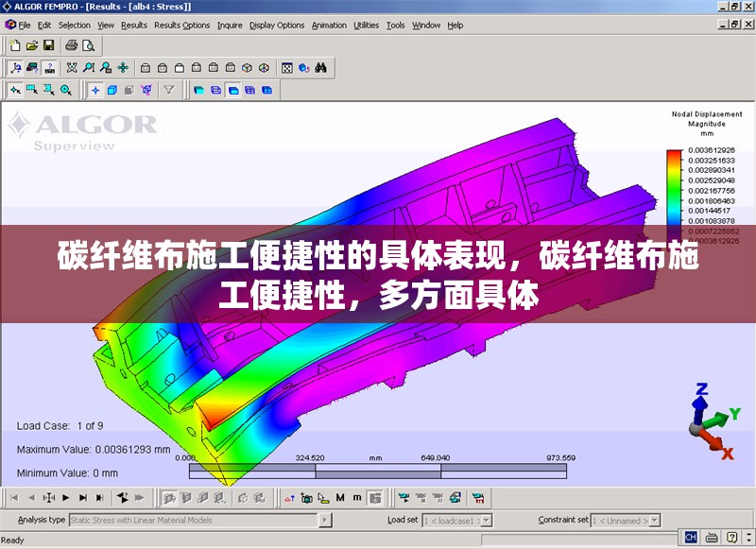Click the lowercase m minimum marker
756x549 pixels.
click(x=357, y=497)
